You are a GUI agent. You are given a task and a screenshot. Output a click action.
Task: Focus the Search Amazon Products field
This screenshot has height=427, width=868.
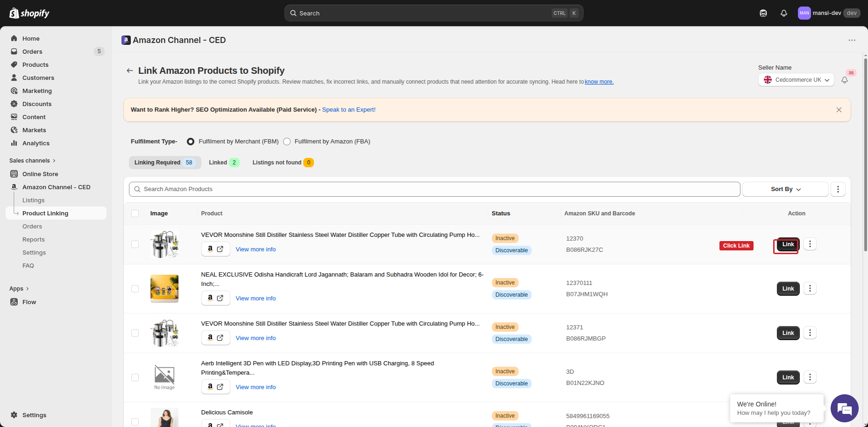click(434, 189)
